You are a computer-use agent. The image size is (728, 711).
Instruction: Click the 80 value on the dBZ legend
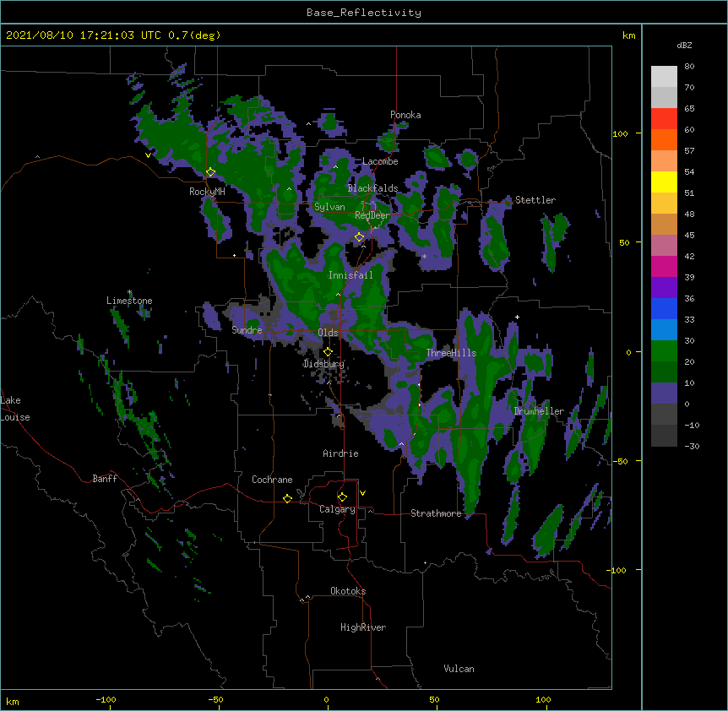point(689,67)
